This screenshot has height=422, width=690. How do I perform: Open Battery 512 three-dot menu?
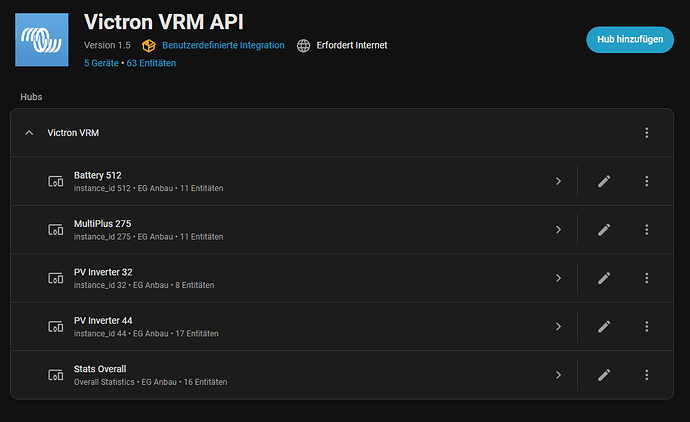[647, 181]
